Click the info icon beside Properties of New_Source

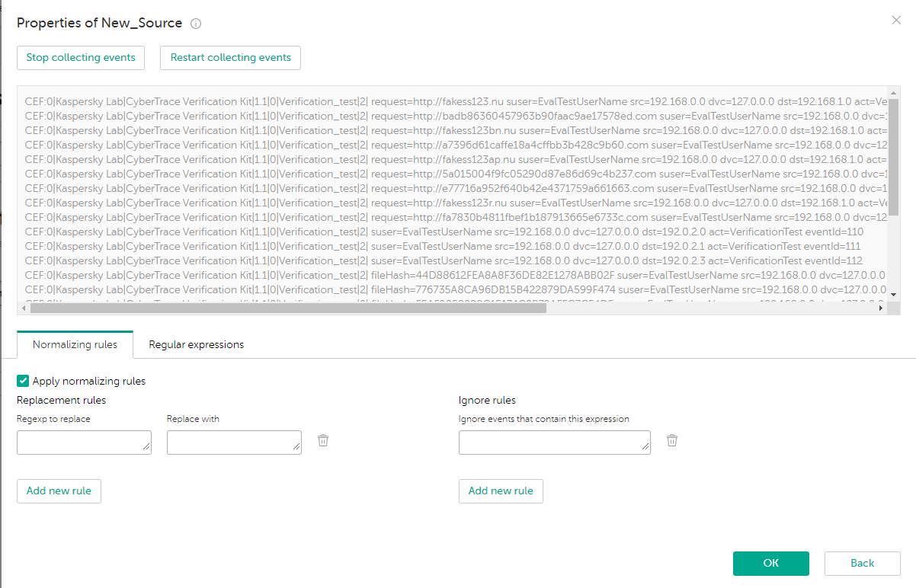pyautogui.click(x=196, y=23)
